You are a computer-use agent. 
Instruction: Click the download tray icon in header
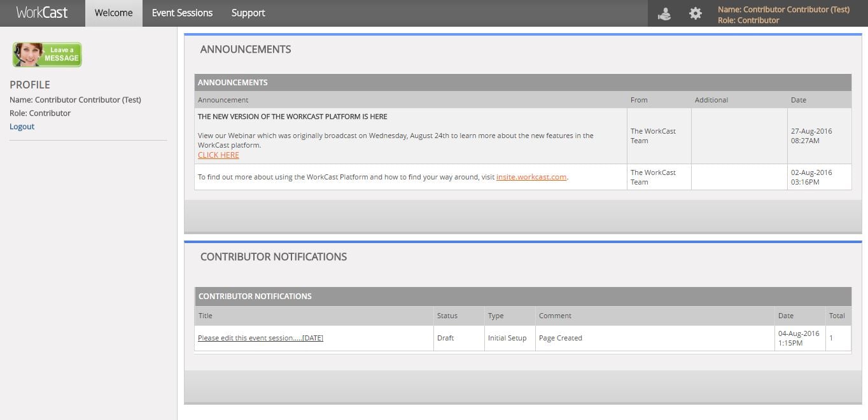[664, 13]
